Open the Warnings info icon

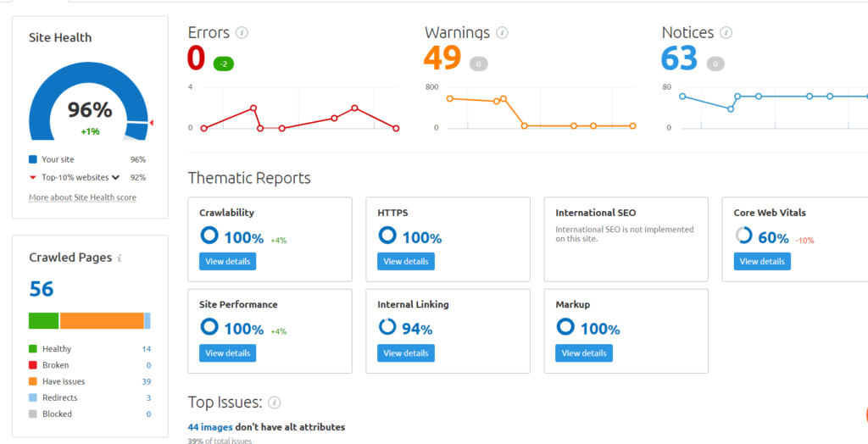[502, 33]
